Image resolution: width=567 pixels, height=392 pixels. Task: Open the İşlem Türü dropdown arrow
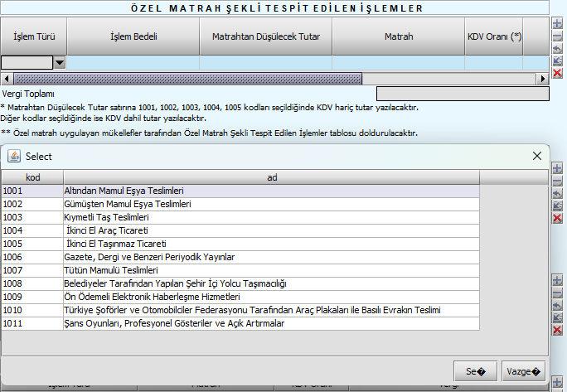point(60,62)
